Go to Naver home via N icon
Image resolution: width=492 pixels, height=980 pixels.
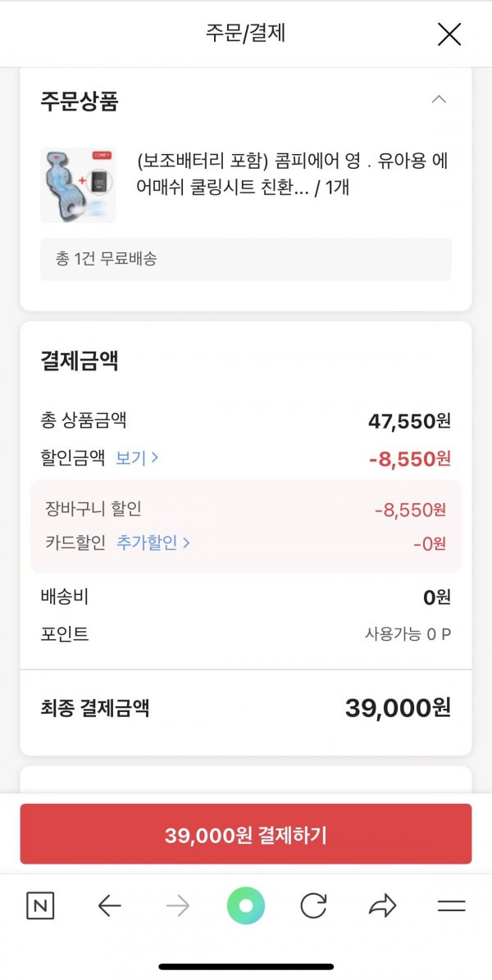click(40, 905)
